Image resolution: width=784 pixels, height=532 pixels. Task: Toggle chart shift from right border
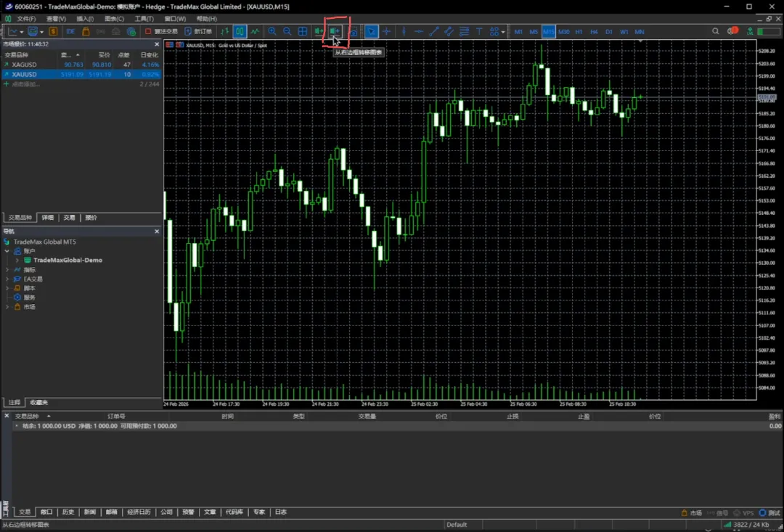point(335,31)
